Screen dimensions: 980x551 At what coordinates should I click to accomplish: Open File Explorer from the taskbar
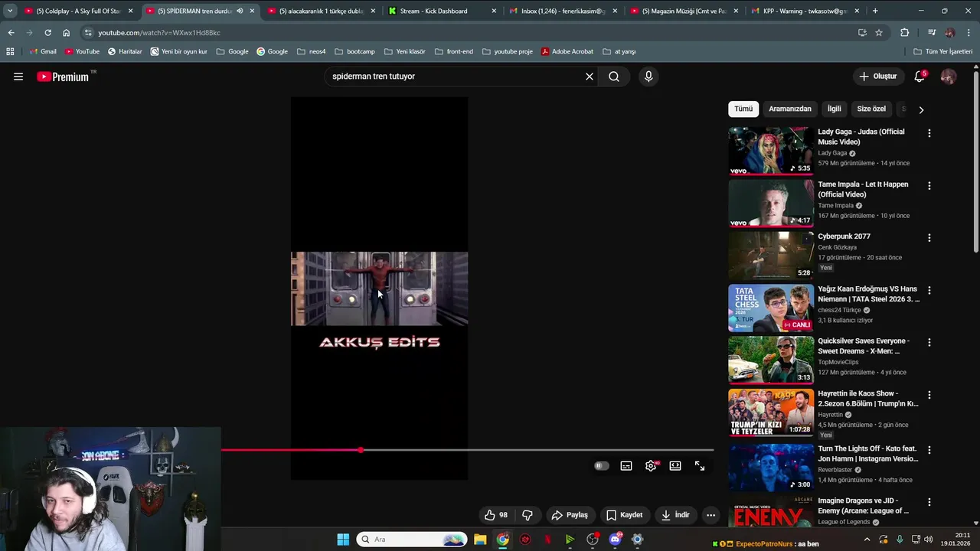480,540
